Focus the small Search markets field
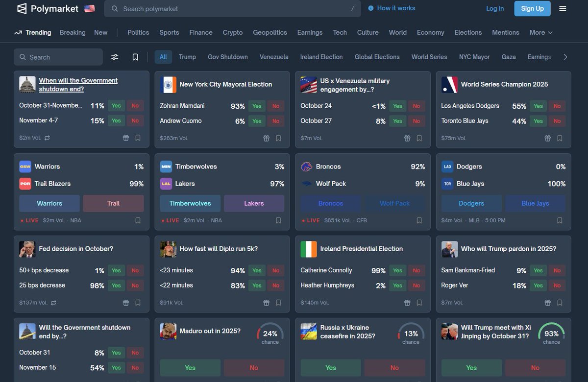 (58, 57)
